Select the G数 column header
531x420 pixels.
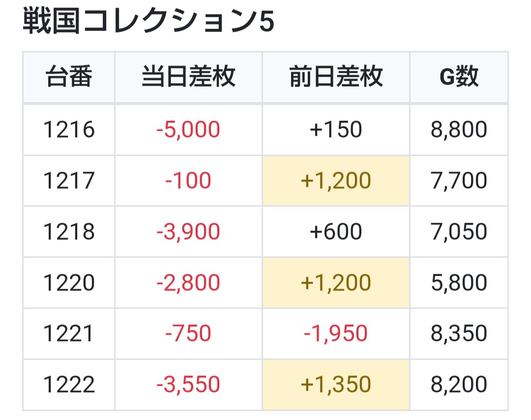[x=459, y=77]
